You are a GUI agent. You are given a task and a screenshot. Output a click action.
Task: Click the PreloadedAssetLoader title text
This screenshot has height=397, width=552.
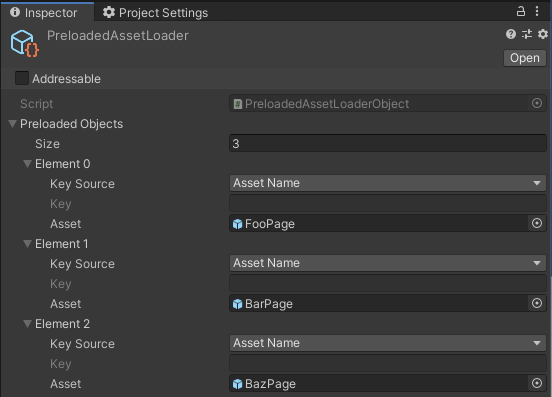point(118,36)
